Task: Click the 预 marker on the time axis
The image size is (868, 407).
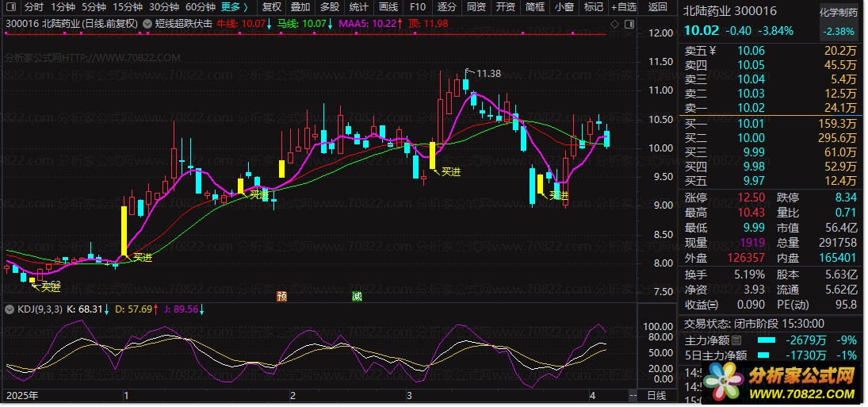Action: coord(282,297)
